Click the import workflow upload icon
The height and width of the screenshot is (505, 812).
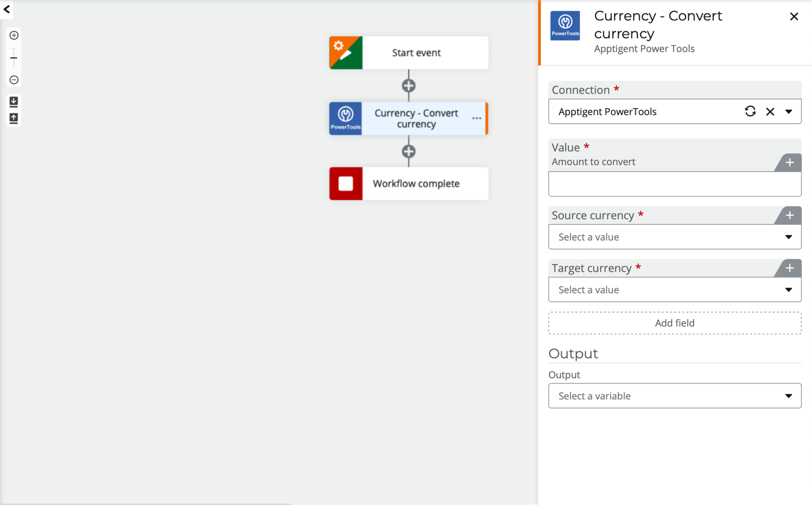[14, 118]
